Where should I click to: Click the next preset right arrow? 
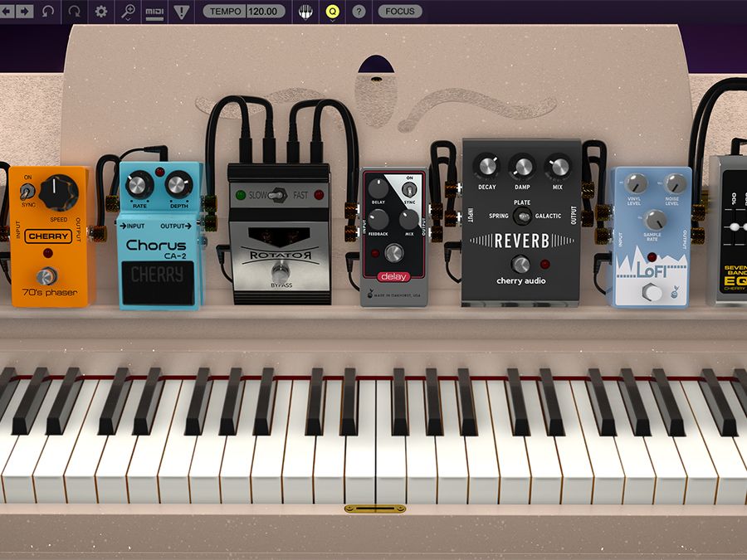pyautogui.click(x=24, y=12)
